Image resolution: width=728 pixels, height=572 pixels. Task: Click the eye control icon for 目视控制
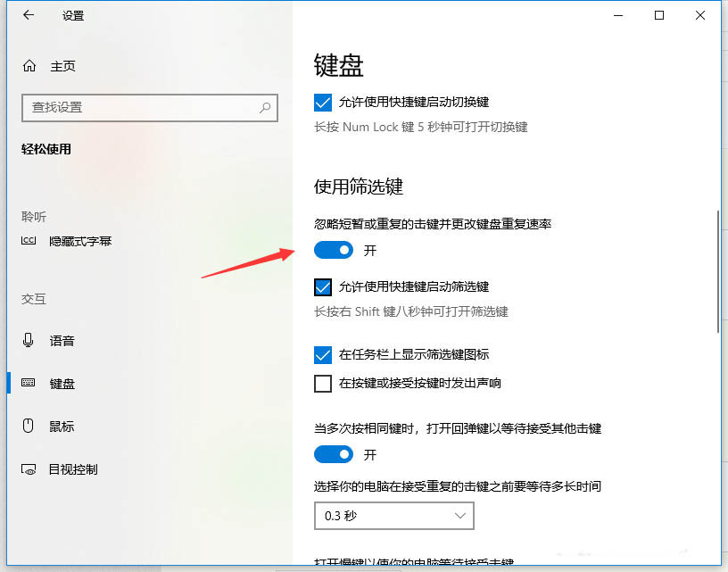(x=29, y=469)
